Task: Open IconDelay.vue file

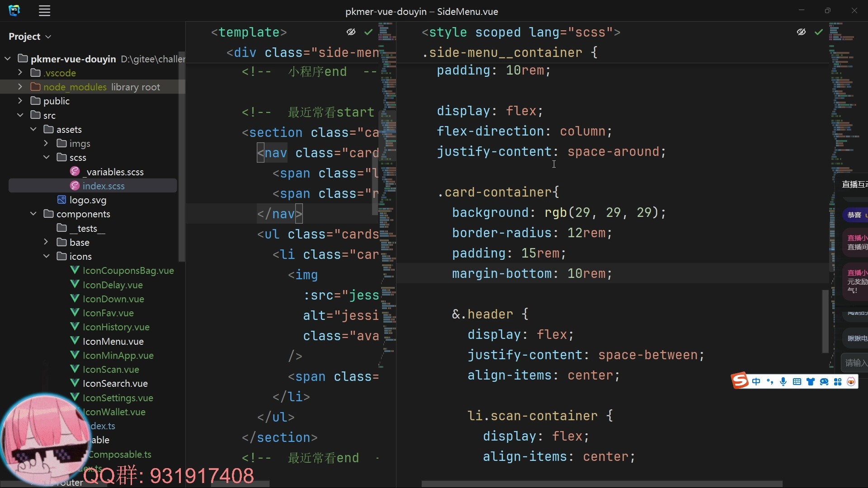Action: [113, 285]
